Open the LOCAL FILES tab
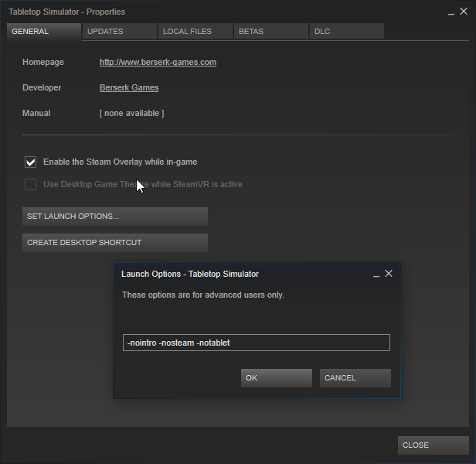 (x=195, y=31)
